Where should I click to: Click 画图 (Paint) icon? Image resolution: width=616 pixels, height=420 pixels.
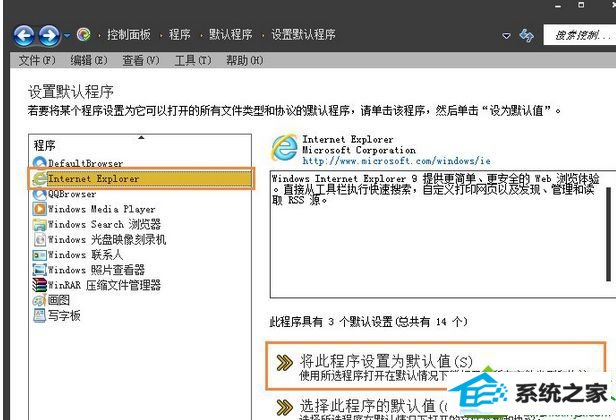(x=39, y=301)
